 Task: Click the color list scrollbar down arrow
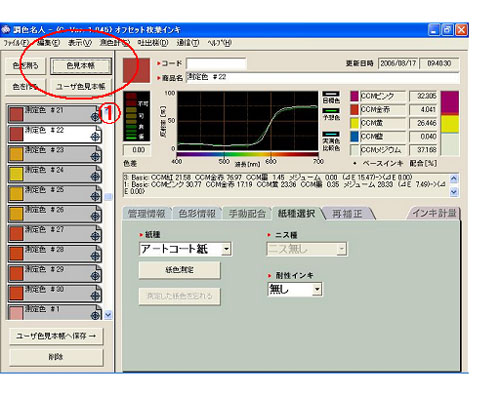108,314
